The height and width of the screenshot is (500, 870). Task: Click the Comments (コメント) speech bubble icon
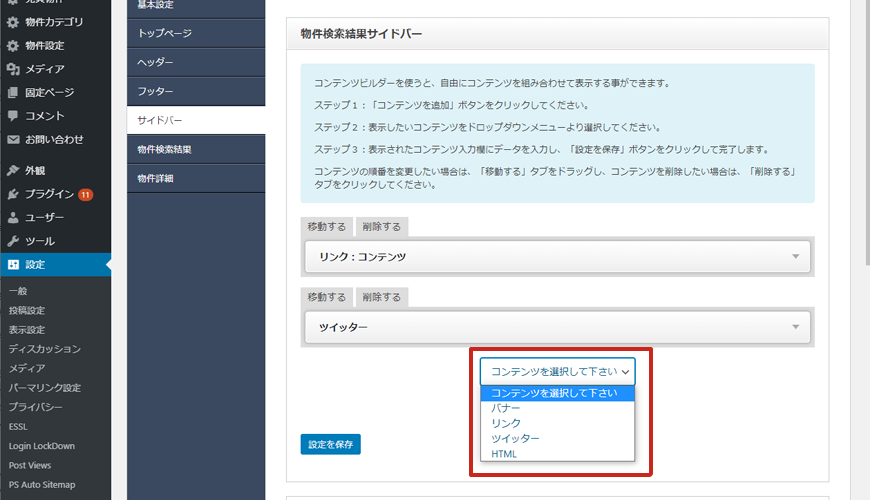(13, 116)
